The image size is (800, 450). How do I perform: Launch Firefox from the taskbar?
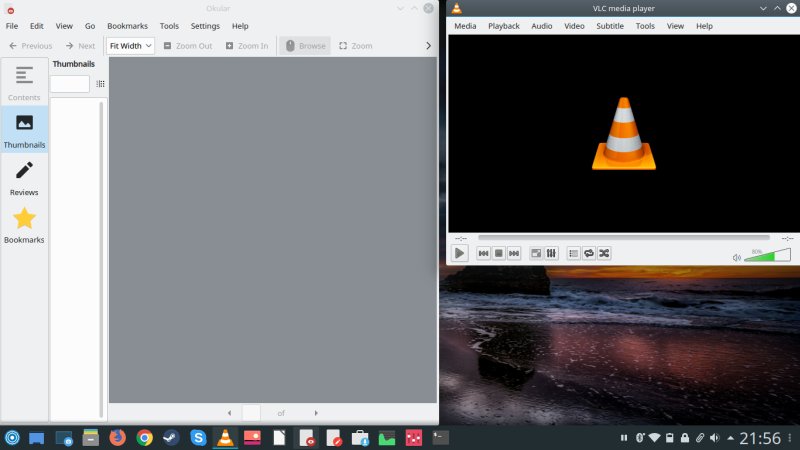tap(118, 438)
